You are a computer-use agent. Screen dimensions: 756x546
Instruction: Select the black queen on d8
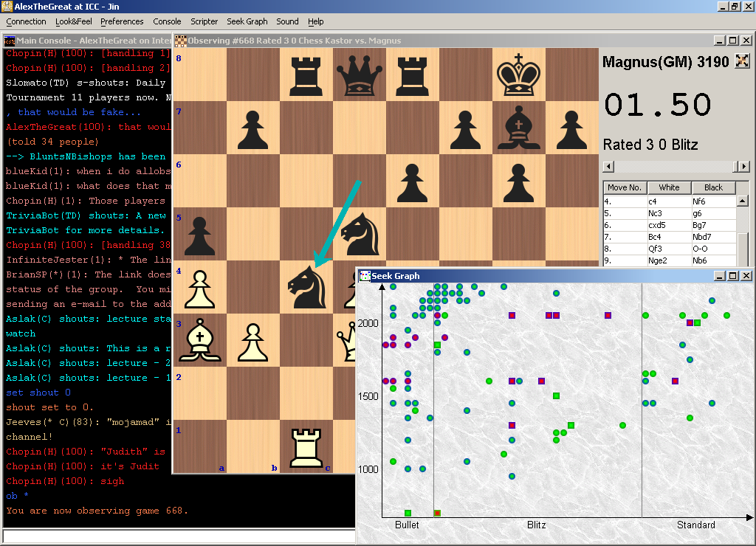(x=360, y=75)
